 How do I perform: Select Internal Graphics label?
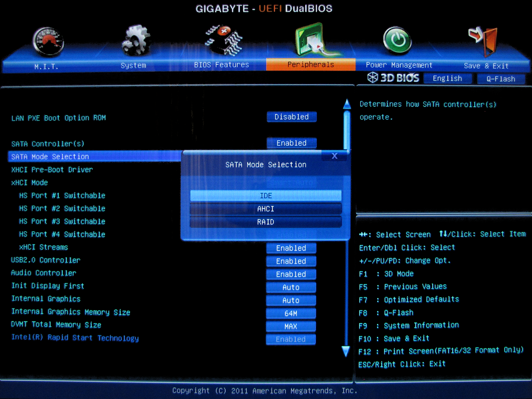pos(46,298)
